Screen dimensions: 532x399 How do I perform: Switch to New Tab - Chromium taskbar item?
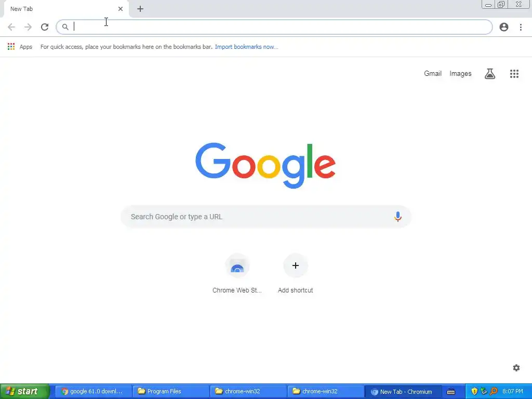click(403, 392)
